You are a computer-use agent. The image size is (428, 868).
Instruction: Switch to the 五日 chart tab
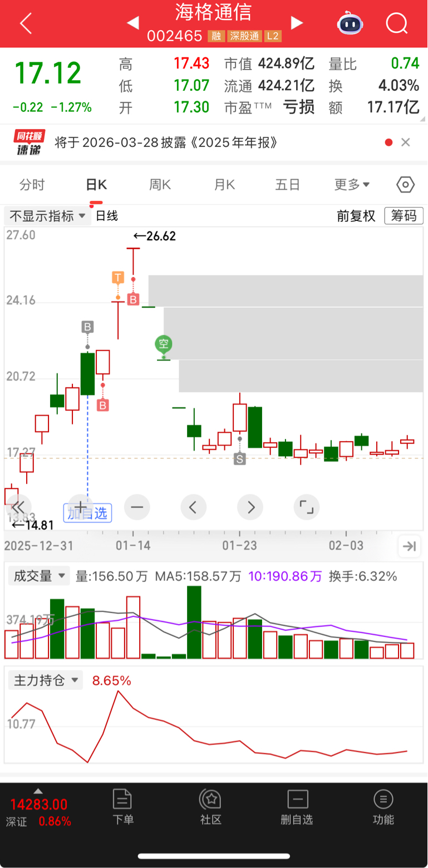click(288, 185)
